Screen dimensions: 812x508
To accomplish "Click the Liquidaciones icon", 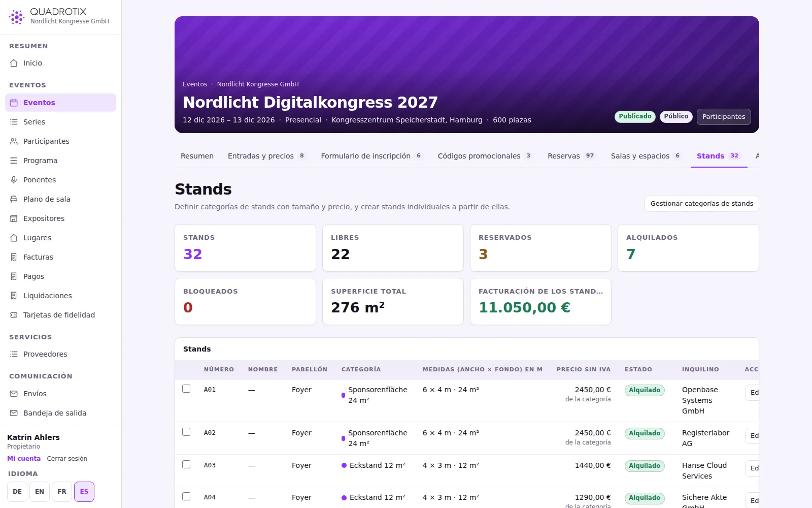I will 14,296.
